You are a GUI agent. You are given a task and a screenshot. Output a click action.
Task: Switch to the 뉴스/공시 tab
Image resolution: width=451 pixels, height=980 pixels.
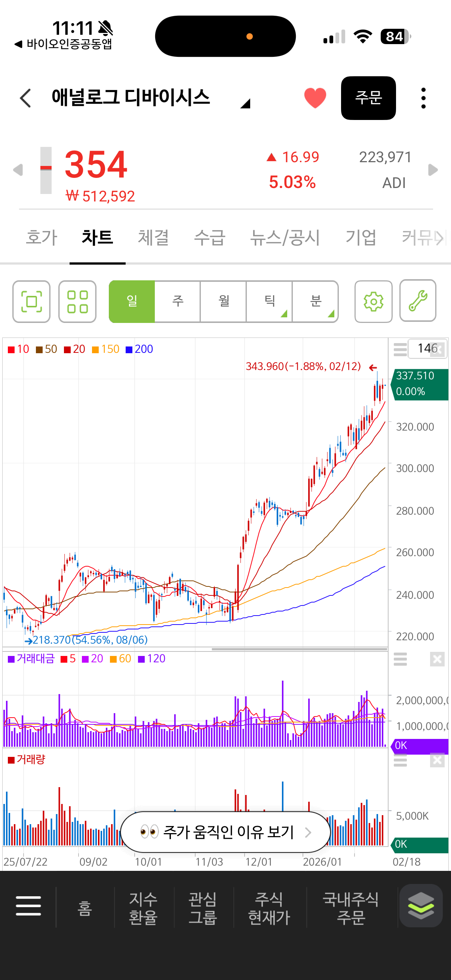point(285,237)
